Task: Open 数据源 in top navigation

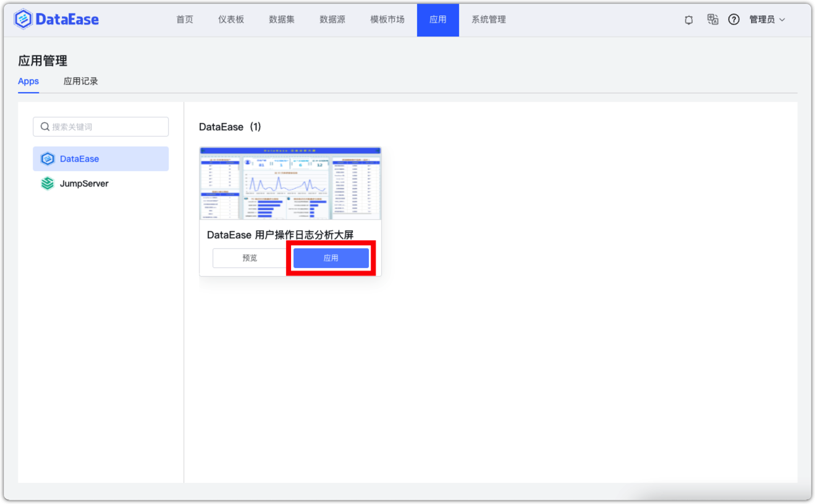Action: pyautogui.click(x=332, y=20)
